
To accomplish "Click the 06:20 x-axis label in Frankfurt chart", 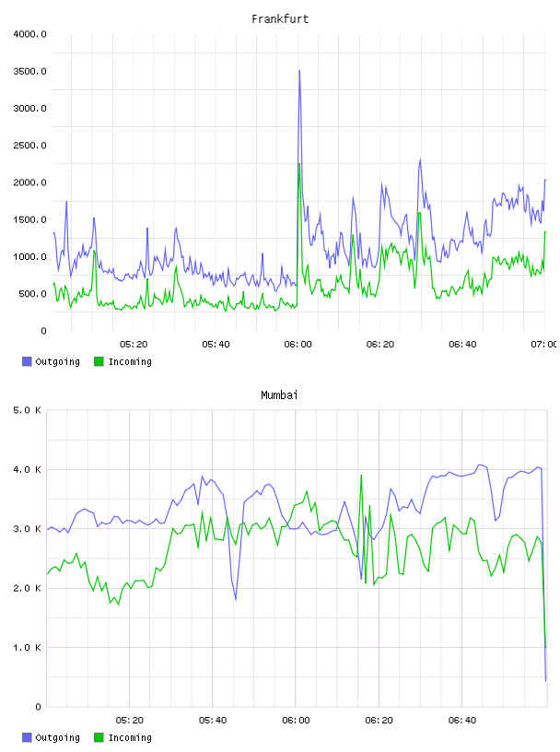I will [x=380, y=345].
